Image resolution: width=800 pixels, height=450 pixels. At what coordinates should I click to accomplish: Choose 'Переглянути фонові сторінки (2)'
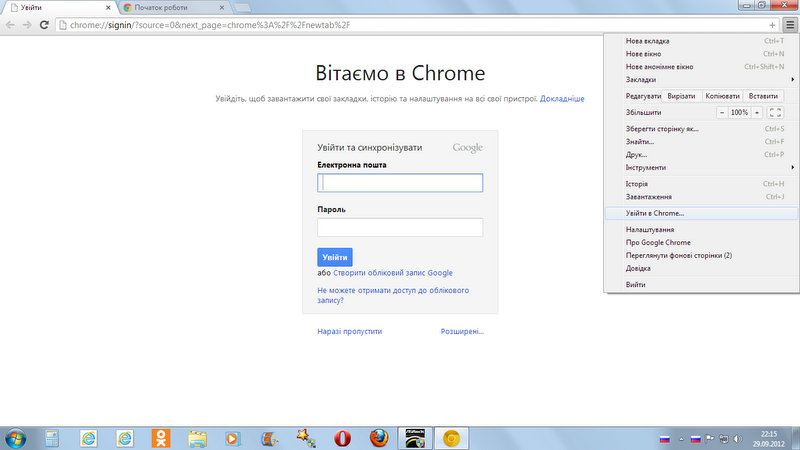[702, 255]
